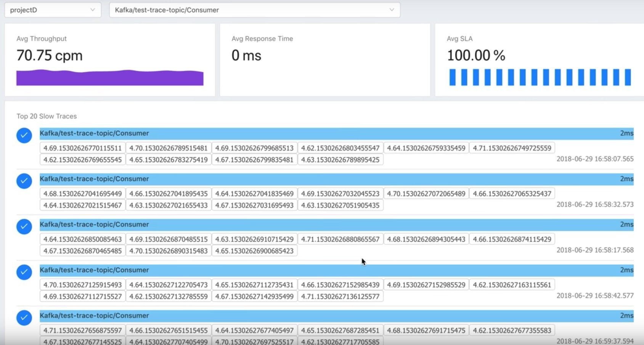Click the chevron arrow in the projectD selector
Image resolution: width=644 pixels, height=345 pixels.
pyautogui.click(x=93, y=10)
